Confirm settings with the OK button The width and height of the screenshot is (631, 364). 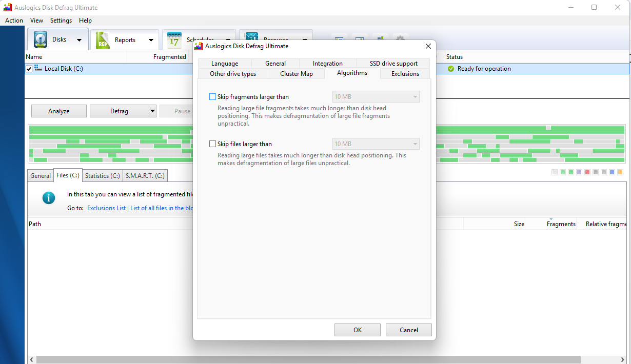tap(358, 330)
